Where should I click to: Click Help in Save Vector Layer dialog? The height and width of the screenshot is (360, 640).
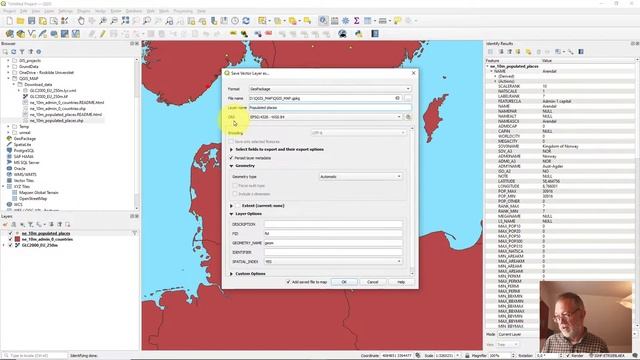tap(401, 282)
